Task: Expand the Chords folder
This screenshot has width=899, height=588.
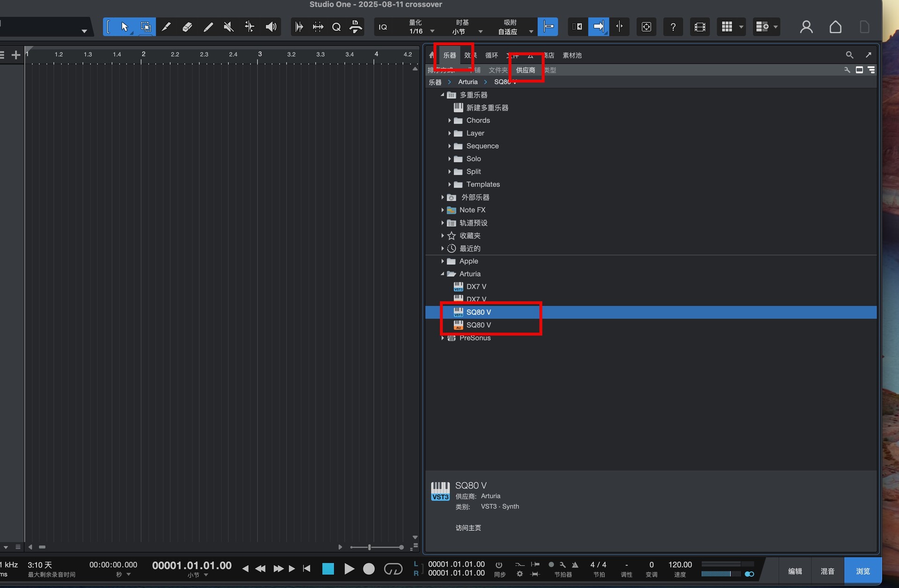Action: pos(449,120)
